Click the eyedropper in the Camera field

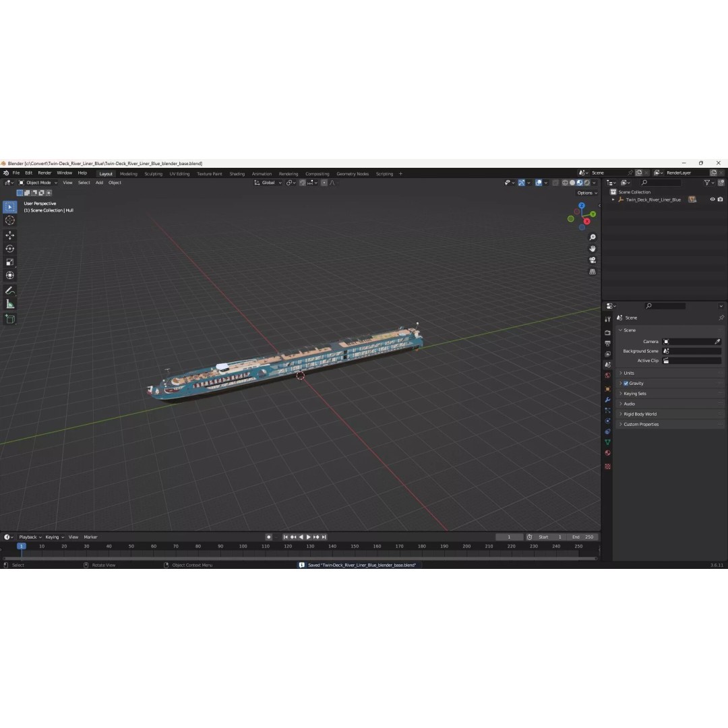pyautogui.click(x=717, y=342)
